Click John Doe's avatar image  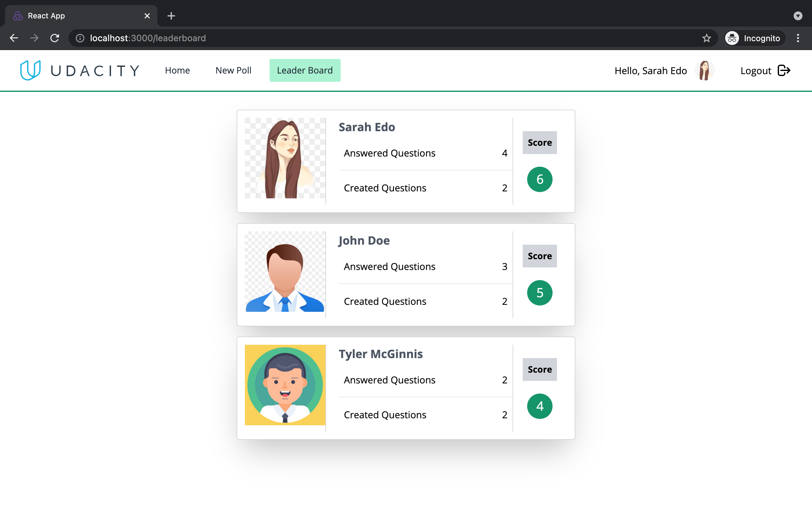[x=285, y=272]
